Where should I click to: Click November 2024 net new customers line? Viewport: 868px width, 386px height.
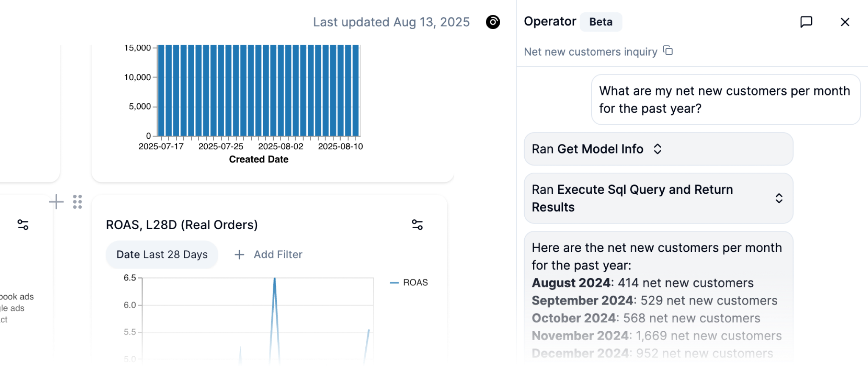tap(657, 336)
